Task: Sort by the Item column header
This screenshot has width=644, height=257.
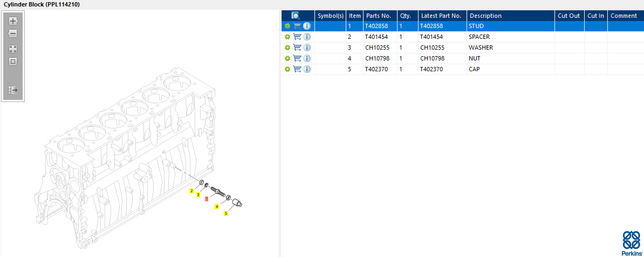Action: pyautogui.click(x=354, y=16)
